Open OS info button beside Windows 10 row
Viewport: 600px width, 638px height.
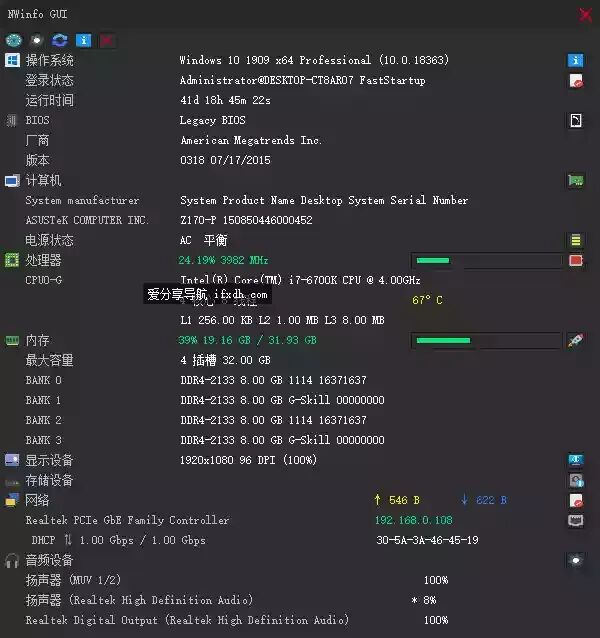pos(575,60)
